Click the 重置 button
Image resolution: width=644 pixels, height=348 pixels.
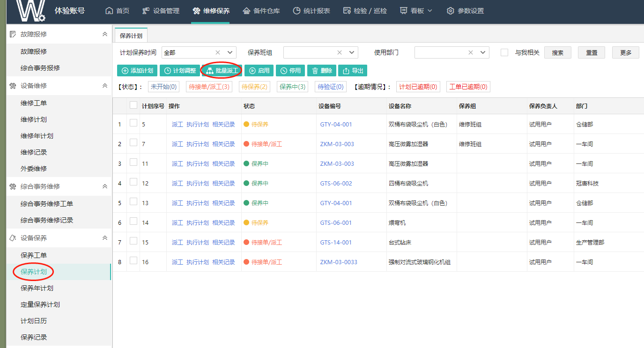pyautogui.click(x=592, y=52)
